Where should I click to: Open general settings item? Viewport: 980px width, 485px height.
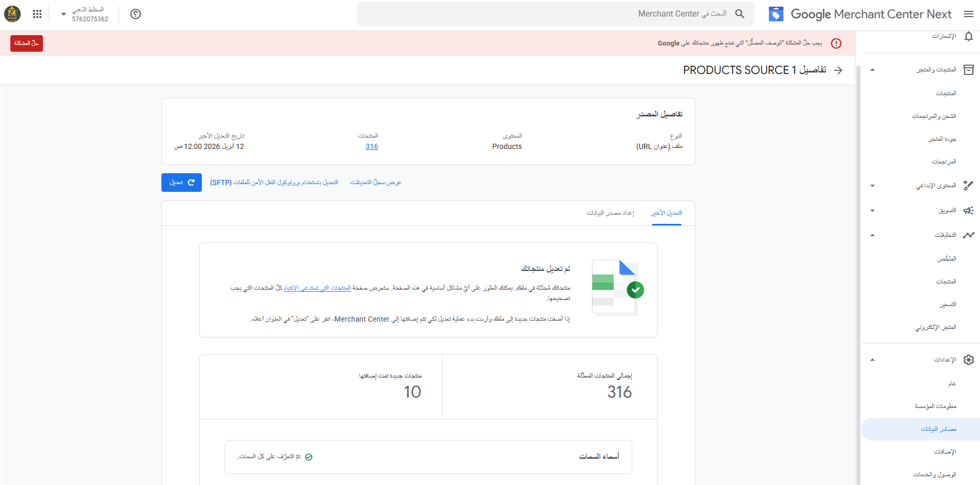(952, 384)
